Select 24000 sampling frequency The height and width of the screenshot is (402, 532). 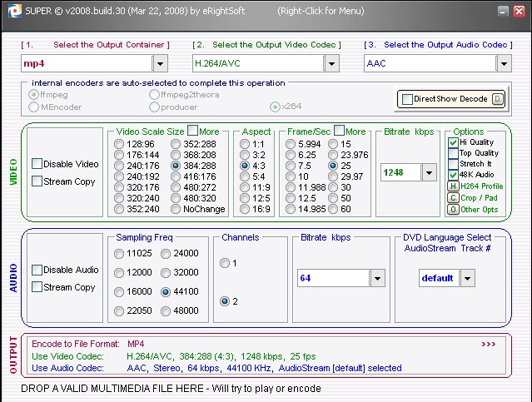click(x=166, y=254)
